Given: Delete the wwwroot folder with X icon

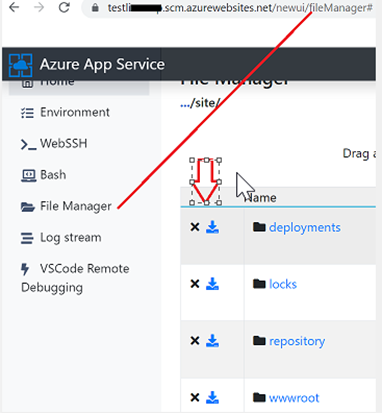Looking at the screenshot, I should click(x=195, y=397).
